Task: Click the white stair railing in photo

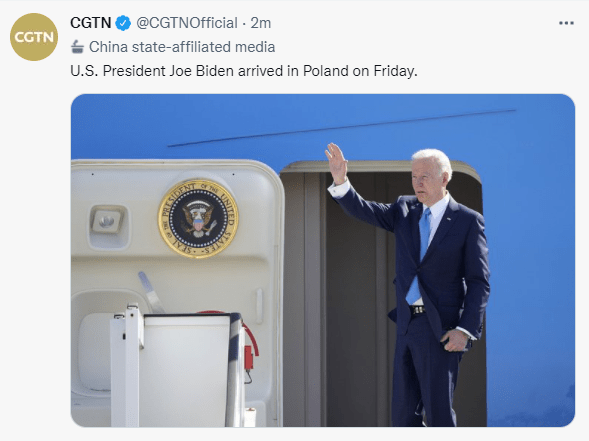Action: (x=127, y=366)
